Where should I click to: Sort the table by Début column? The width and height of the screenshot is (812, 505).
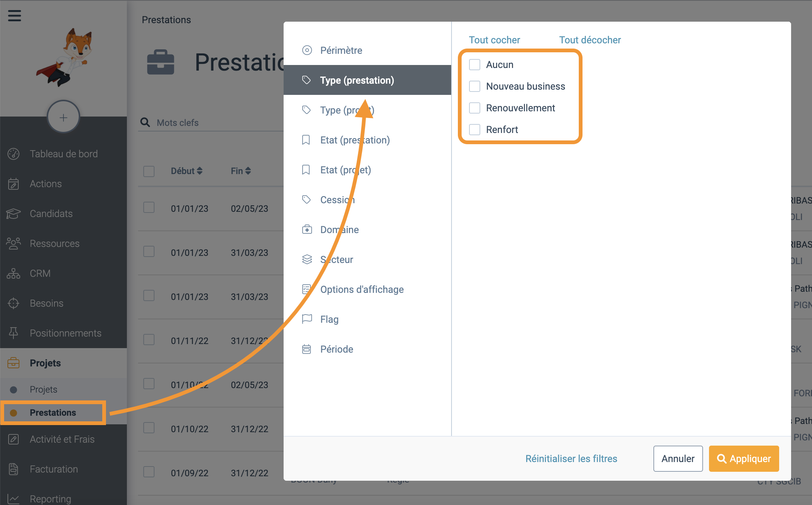pos(187,171)
